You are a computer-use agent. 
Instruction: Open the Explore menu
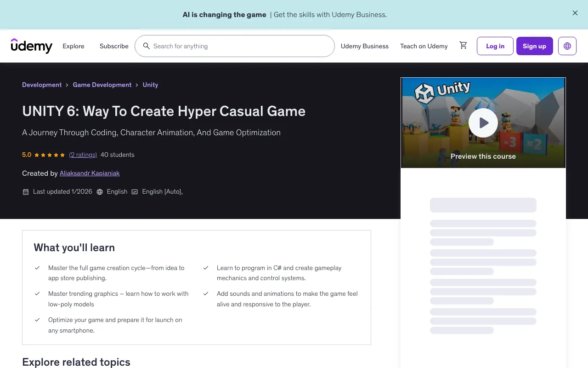click(x=73, y=46)
